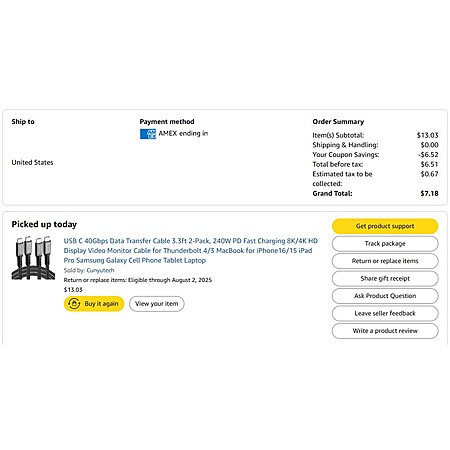Click the Eligible through August 2, 2025 text

click(x=170, y=280)
